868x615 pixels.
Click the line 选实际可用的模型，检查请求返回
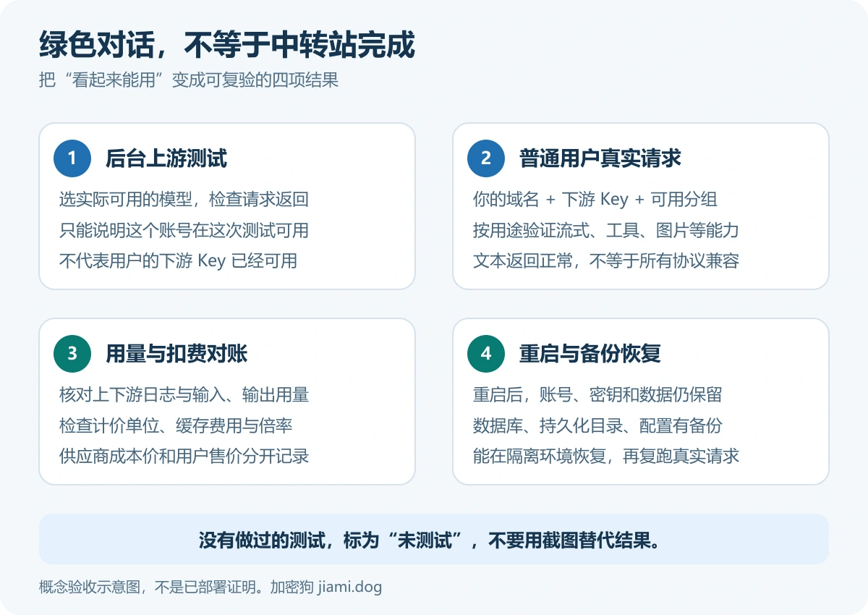(184, 199)
